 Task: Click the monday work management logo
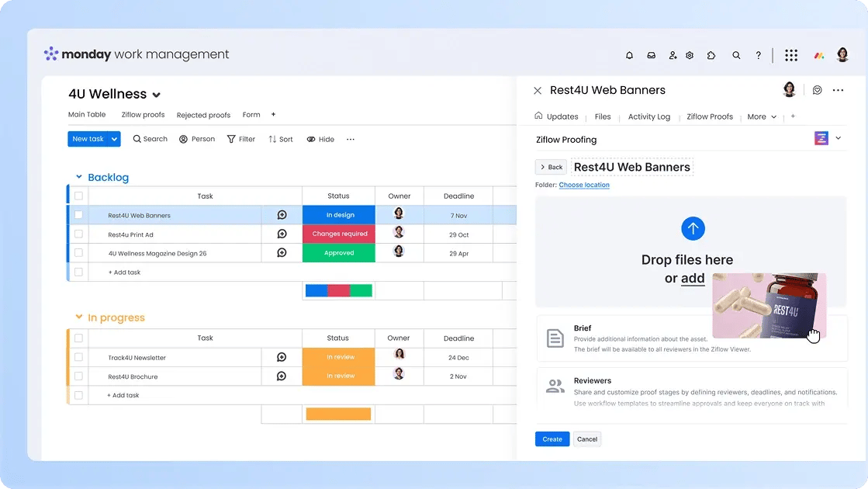tap(137, 54)
